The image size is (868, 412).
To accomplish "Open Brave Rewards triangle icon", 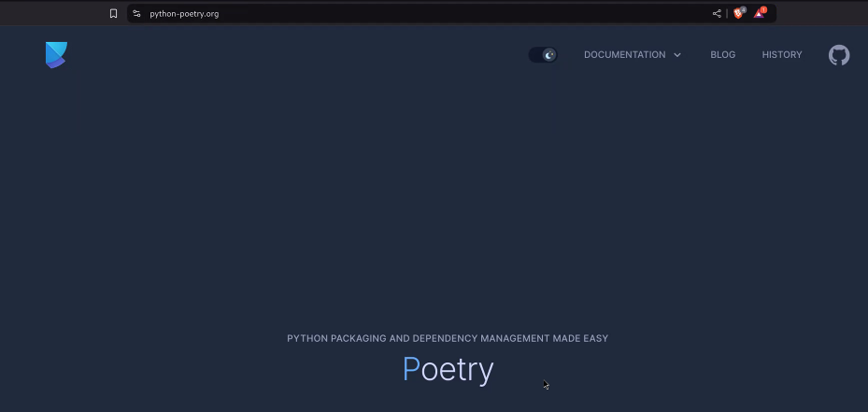I will (760, 13).
